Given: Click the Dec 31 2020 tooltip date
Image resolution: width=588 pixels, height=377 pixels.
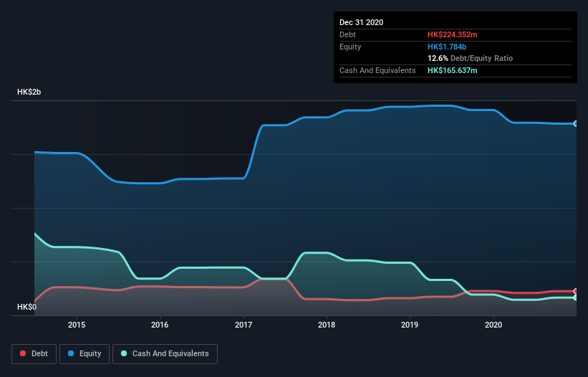Looking at the screenshot, I should (x=362, y=22).
